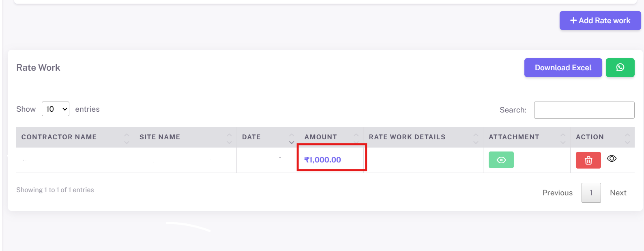
Task: Click the ₹1,000.00 amount link
Action: point(323,160)
